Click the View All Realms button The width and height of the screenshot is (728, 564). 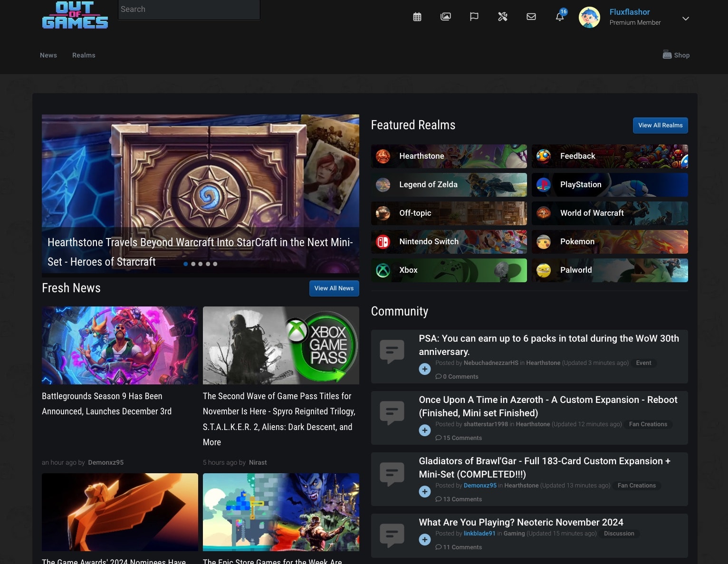point(660,125)
